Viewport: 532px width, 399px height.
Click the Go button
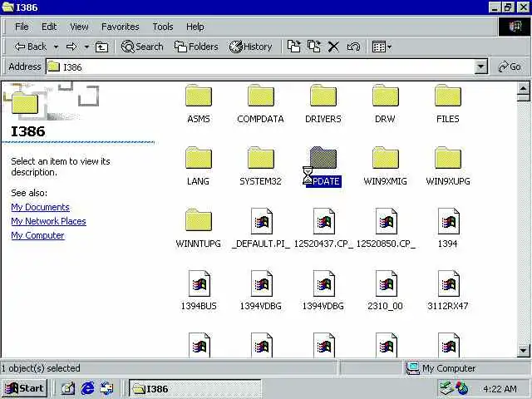coord(510,66)
